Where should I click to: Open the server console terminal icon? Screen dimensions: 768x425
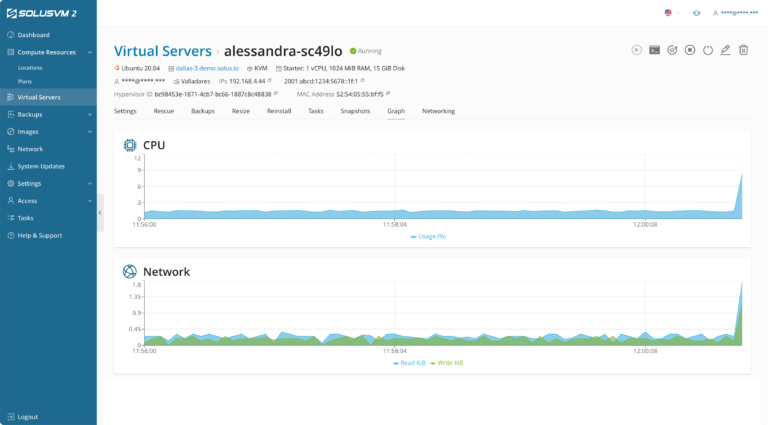[654, 49]
